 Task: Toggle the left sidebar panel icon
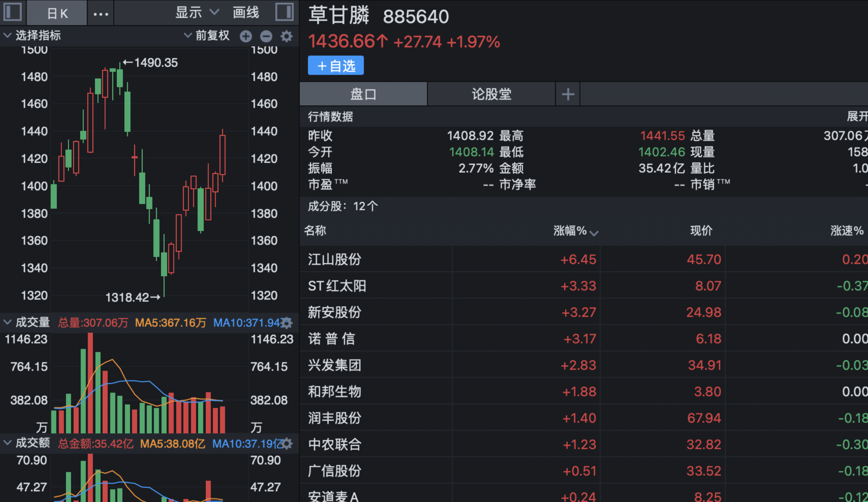click(x=13, y=12)
